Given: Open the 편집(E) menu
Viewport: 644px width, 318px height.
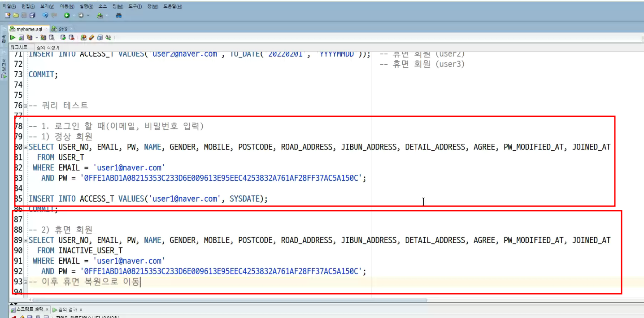Looking at the screenshot, I should pyautogui.click(x=28, y=6).
